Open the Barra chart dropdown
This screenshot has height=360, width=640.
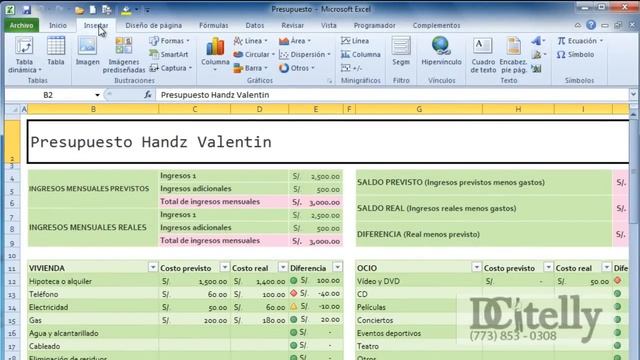(x=251, y=68)
